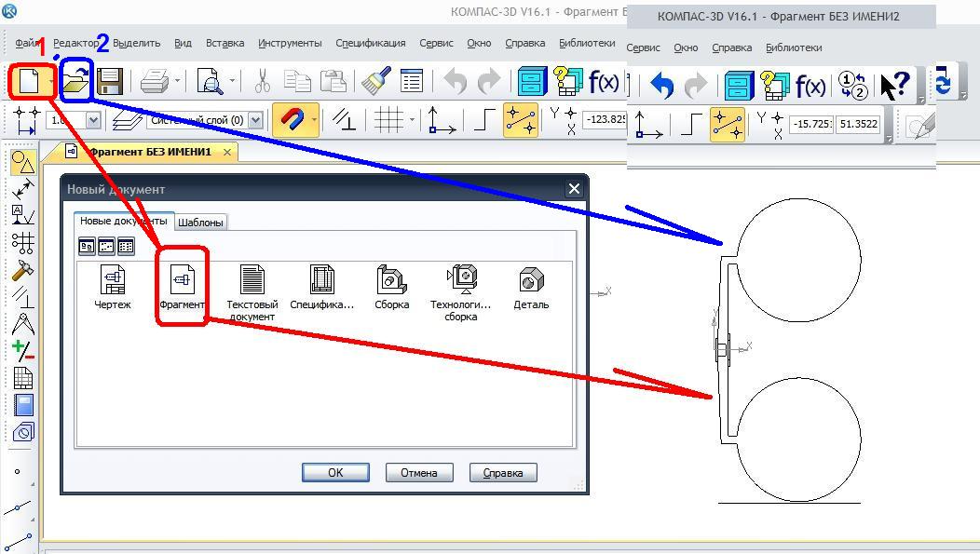Select the Текстовый документ type
The height and width of the screenshot is (554, 980).
(x=252, y=293)
